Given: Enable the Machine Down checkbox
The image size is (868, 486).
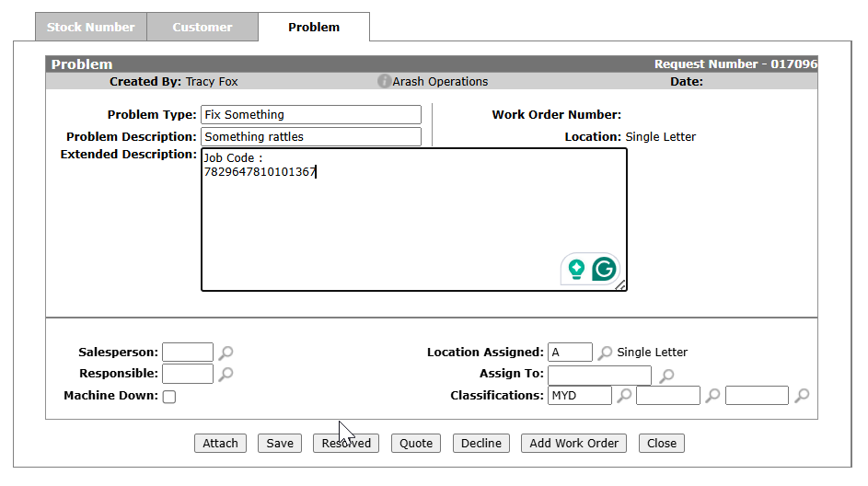Looking at the screenshot, I should (x=169, y=397).
